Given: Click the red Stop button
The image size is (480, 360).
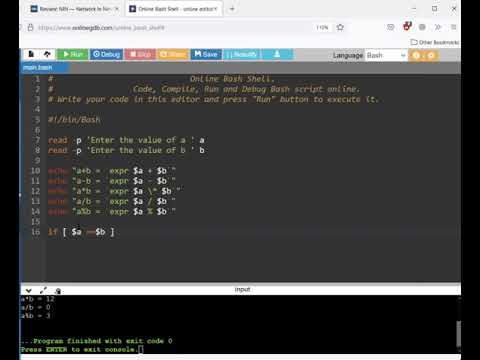Looking at the screenshot, I should click(140, 54).
